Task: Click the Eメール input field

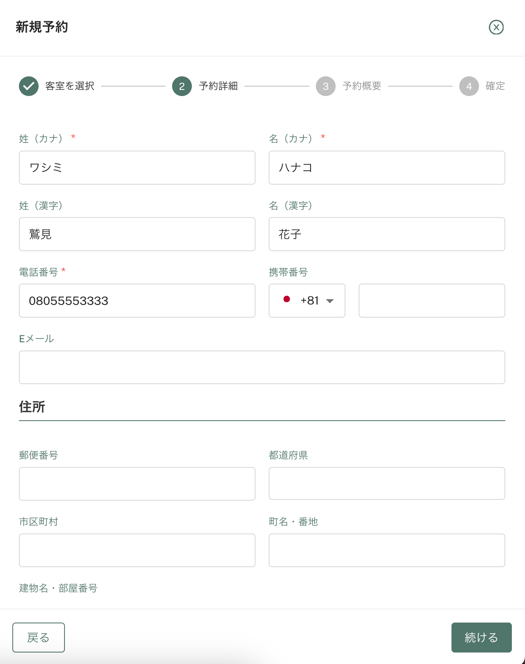Action: pyautogui.click(x=262, y=367)
